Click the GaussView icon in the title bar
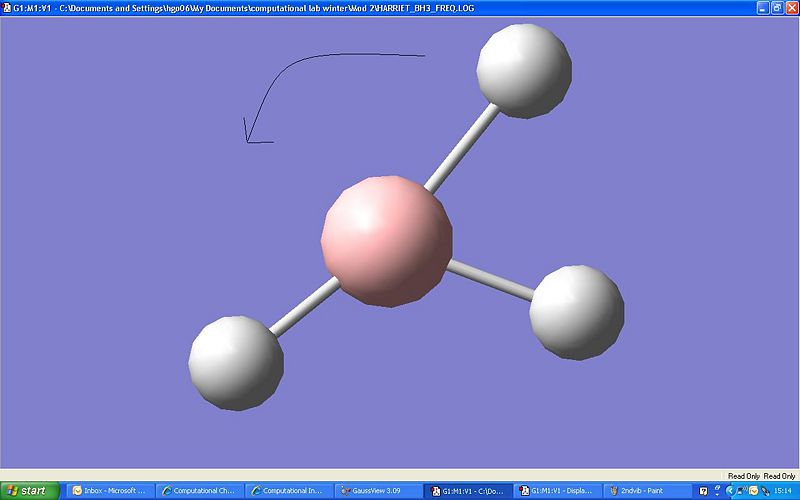This screenshot has width=800, height=500. (x=6, y=6)
